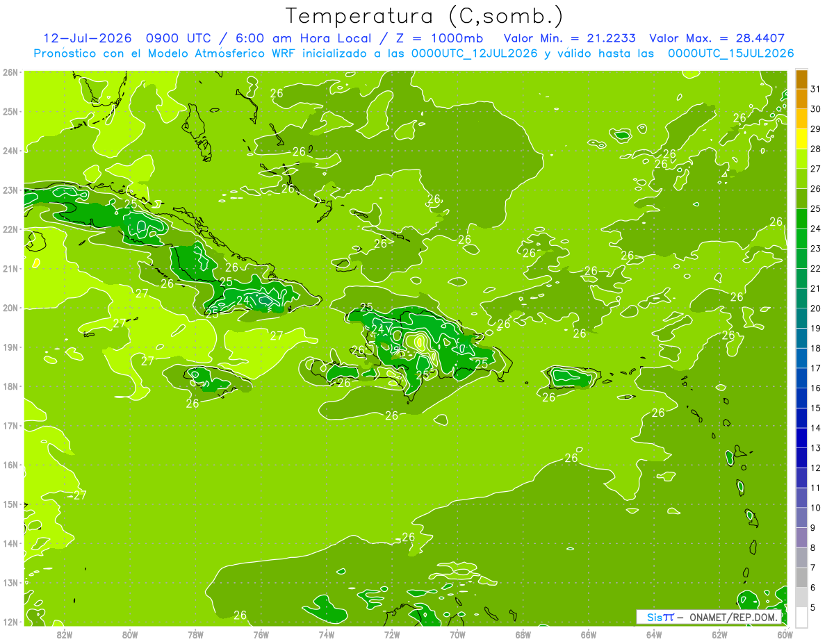834x644 pixels.
Task: Click the "7" color scale label
Action: pos(813,568)
